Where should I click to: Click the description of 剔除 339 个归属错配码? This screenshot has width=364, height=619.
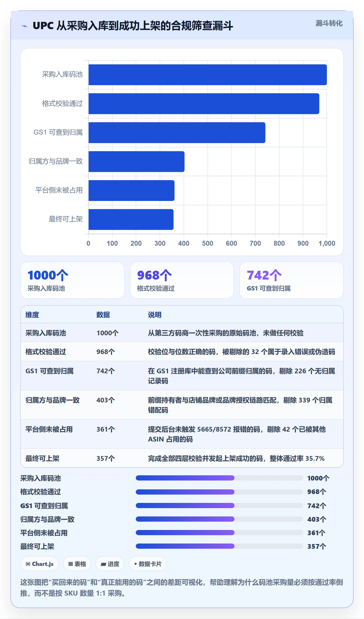pos(240,405)
